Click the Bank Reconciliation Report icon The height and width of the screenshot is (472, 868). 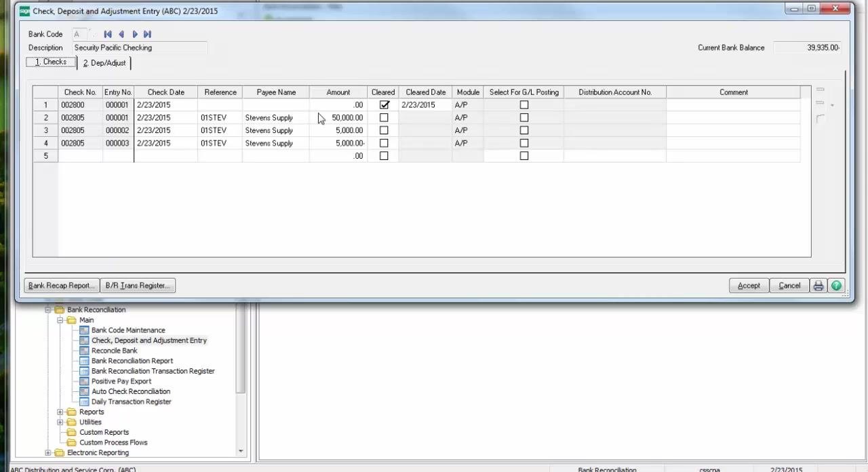[x=84, y=361]
